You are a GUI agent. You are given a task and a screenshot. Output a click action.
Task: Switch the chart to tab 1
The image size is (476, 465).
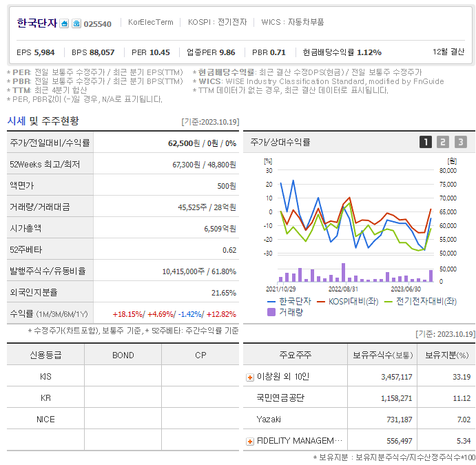(426, 142)
